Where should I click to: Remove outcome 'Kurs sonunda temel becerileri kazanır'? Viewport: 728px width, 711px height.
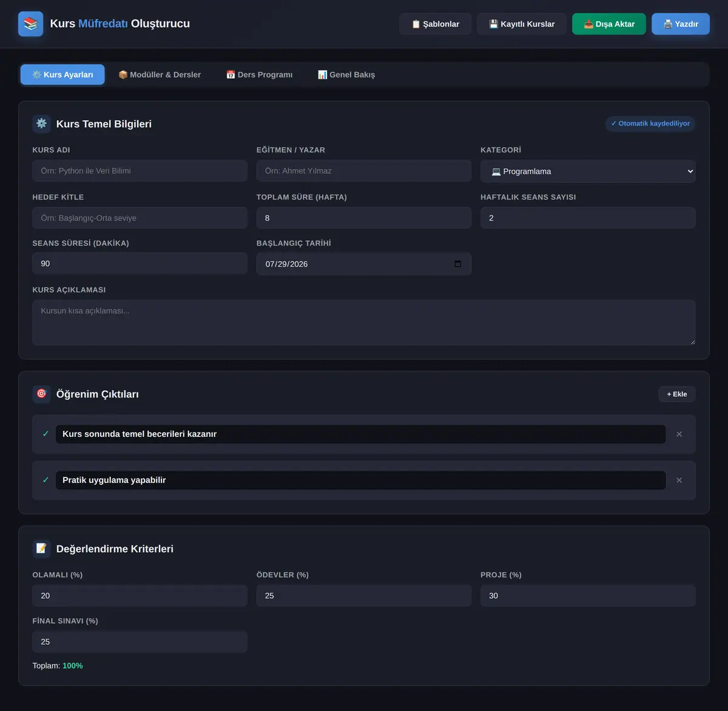click(x=679, y=434)
